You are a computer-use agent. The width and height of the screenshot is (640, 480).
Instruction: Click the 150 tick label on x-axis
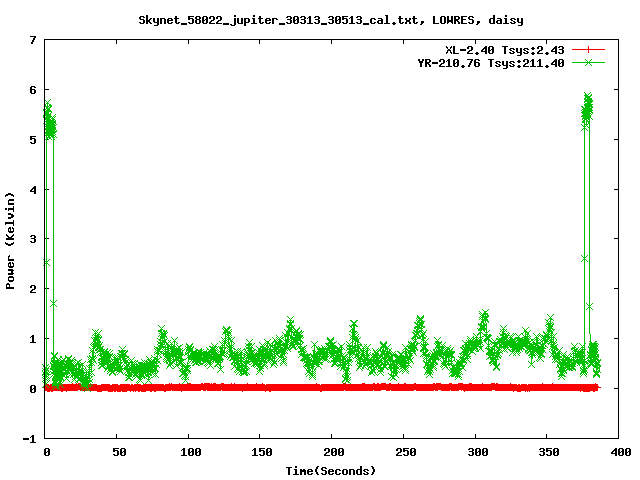coord(260,452)
